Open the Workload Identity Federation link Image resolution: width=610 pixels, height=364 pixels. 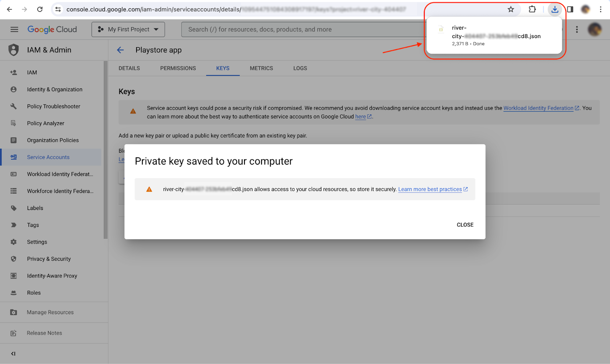pyautogui.click(x=538, y=108)
